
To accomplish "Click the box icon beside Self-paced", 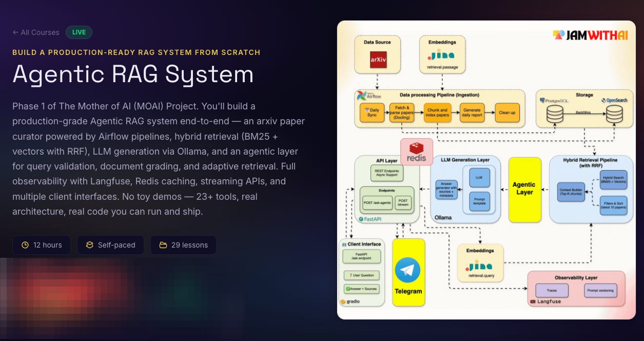I will (89, 245).
